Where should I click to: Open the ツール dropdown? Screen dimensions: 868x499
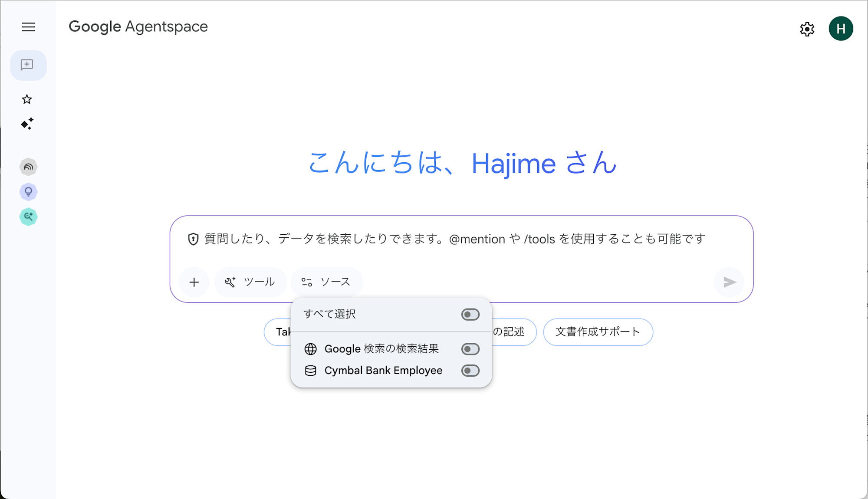250,282
